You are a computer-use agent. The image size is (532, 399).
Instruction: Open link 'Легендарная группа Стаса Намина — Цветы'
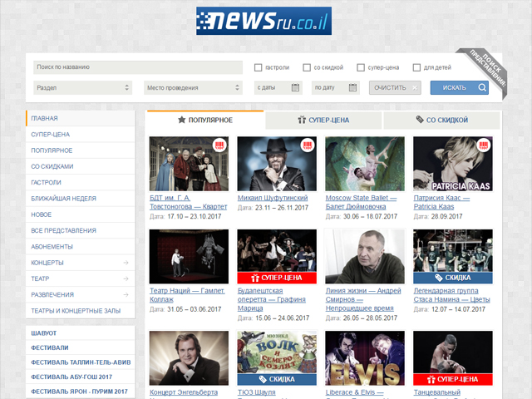tap(451, 295)
